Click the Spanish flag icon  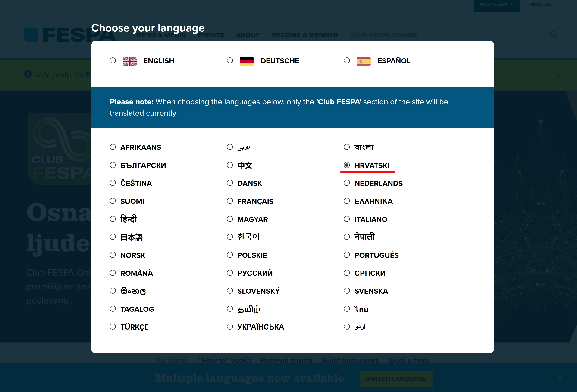[x=364, y=61]
